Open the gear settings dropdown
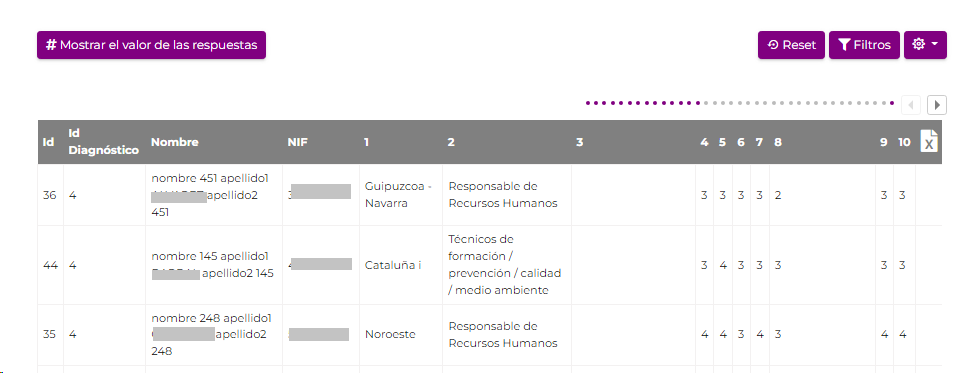 tap(925, 45)
